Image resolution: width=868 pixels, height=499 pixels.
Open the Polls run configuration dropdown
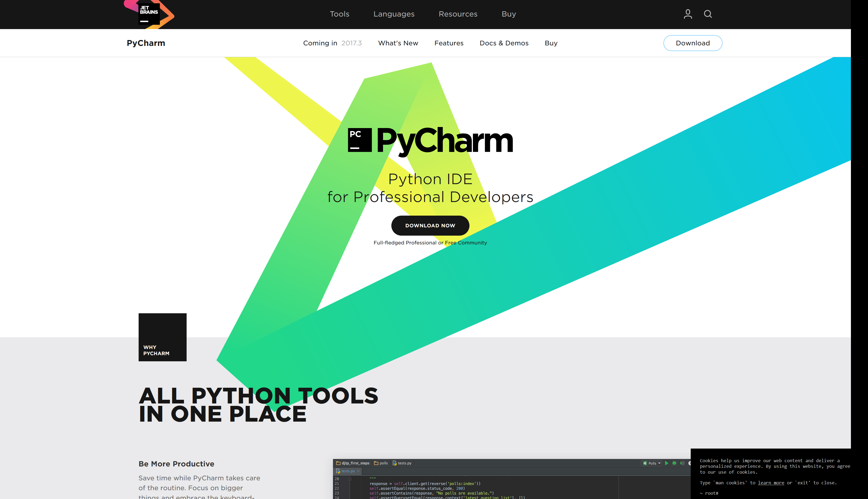pos(651,463)
